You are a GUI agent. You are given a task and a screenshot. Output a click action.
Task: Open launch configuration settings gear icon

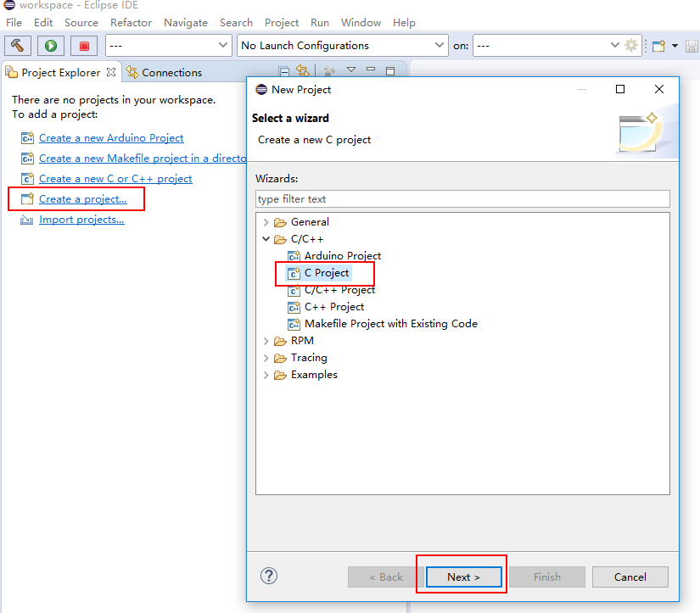point(631,45)
